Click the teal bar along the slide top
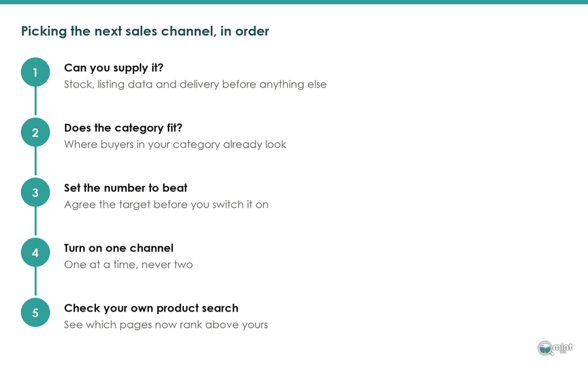588x371 pixels. [294, 2]
